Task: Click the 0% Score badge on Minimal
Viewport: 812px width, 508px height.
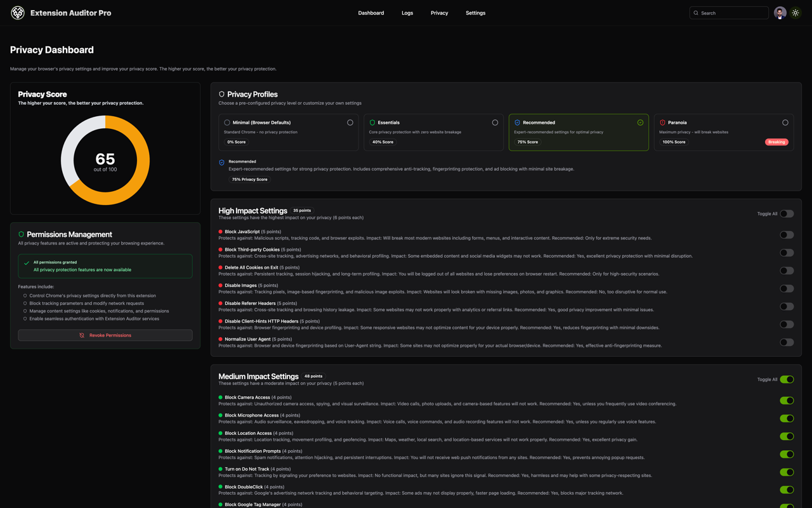Action: pyautogui.click(x=237, y=142)
